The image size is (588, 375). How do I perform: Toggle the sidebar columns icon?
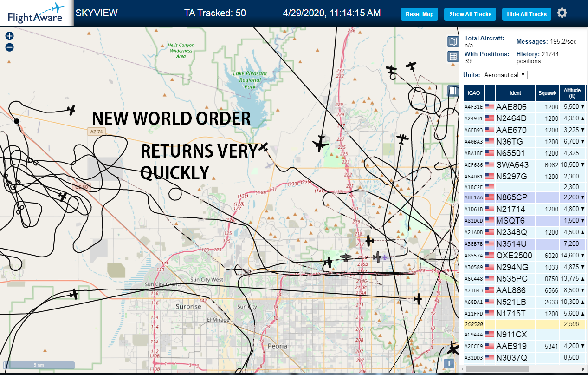pos(453,91)
